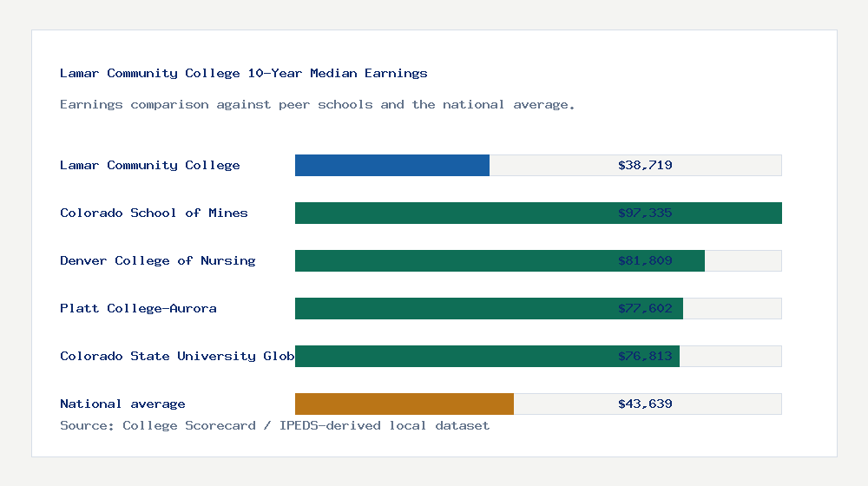Click the subtitle 'Earnings comparison against peer schools'

coord(216,105)
